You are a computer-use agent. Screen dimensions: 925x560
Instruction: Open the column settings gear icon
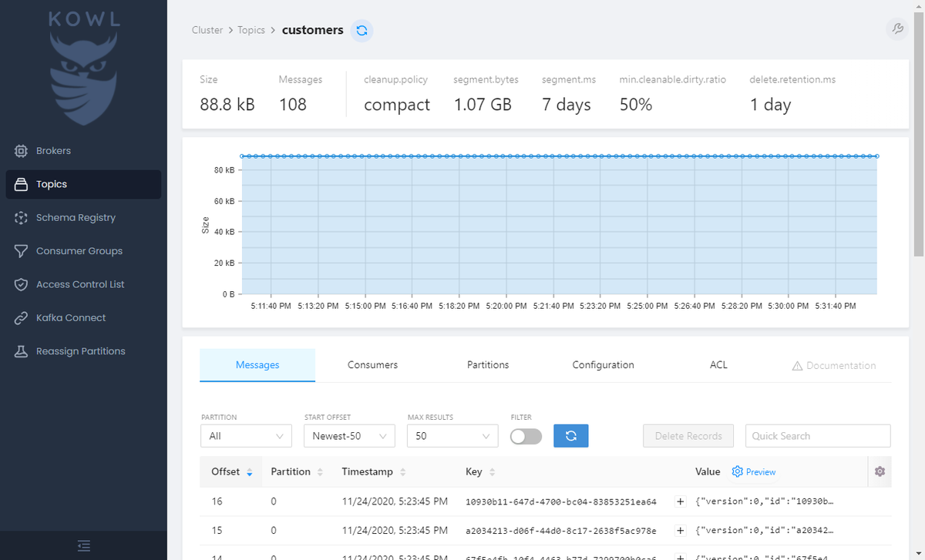[x=880, y=471]
